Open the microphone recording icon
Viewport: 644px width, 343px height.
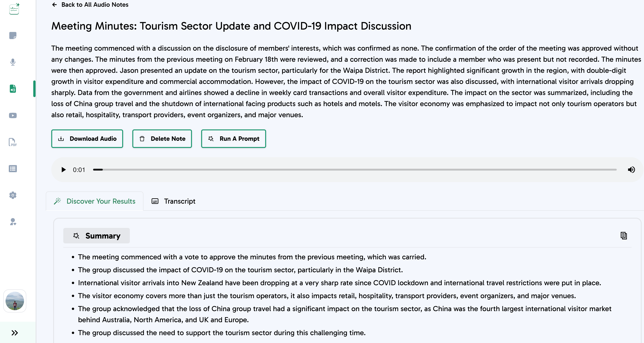coord(13,62)
